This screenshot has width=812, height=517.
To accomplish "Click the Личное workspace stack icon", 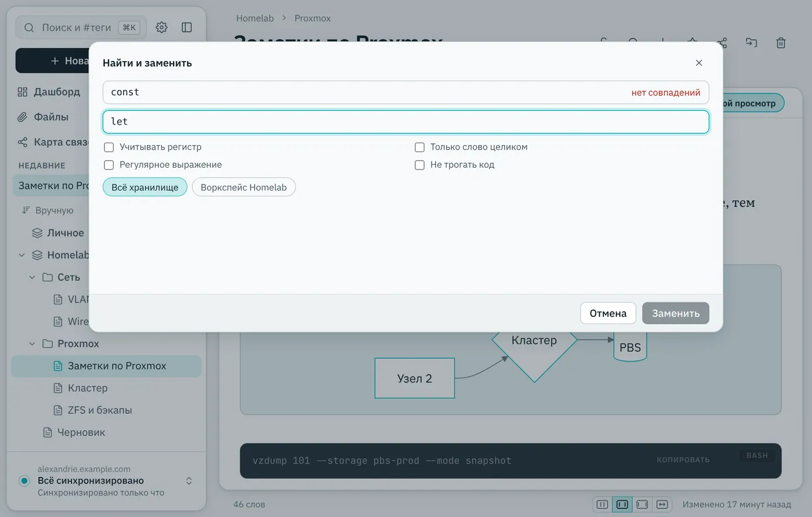I will click(37, 233).
